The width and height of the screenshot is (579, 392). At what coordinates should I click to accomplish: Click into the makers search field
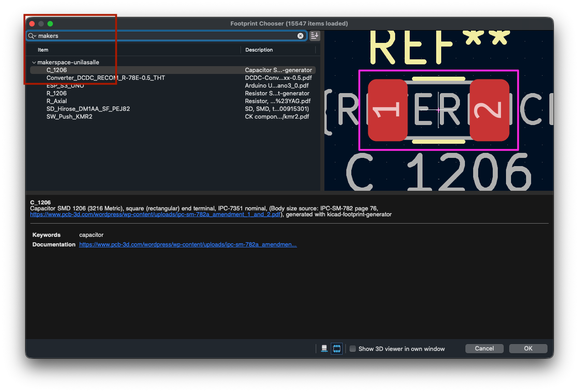[x=164, y=36]
